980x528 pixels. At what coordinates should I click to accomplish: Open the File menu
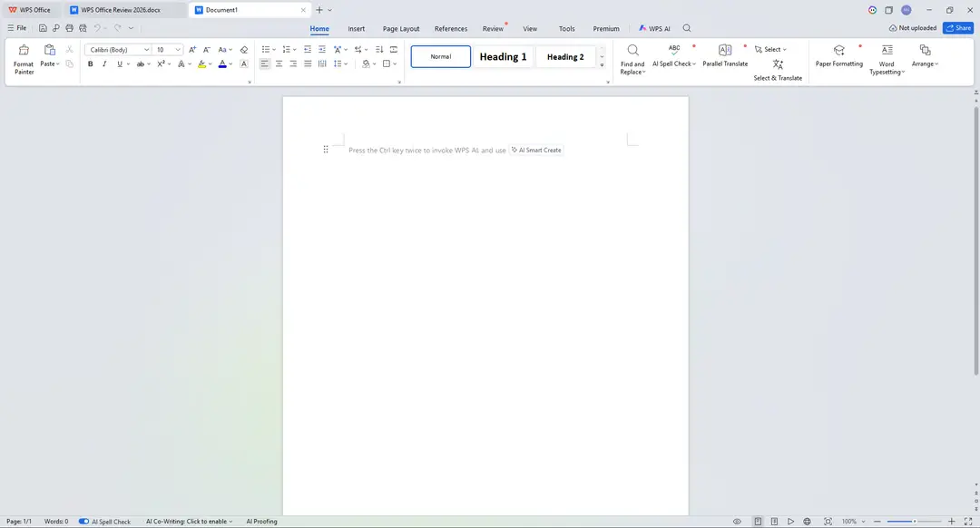click(17, 28)
